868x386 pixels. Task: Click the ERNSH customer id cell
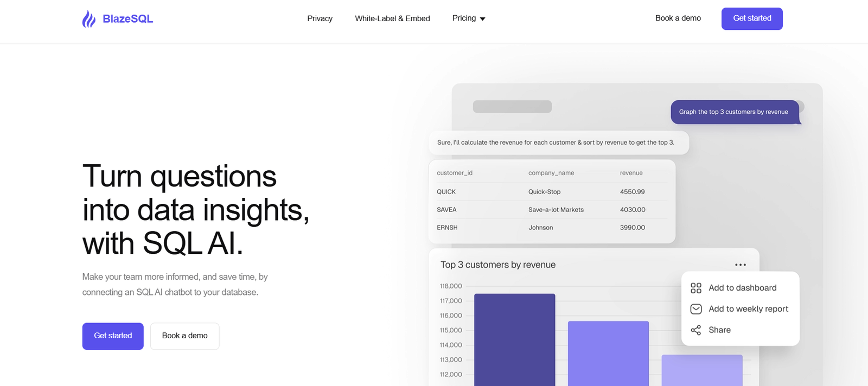pos(448,228)
